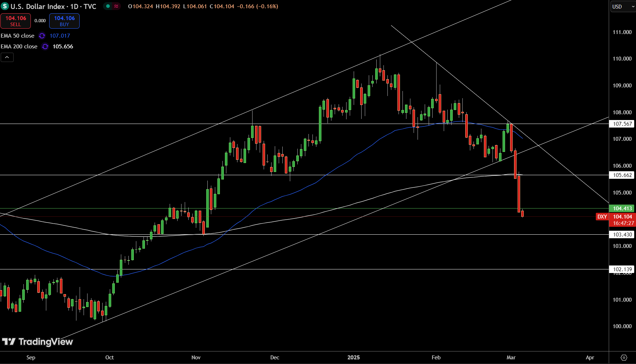Click the Apr label on time axis
Viewport: 636px width, 364px height.
[x=590, y=358]
